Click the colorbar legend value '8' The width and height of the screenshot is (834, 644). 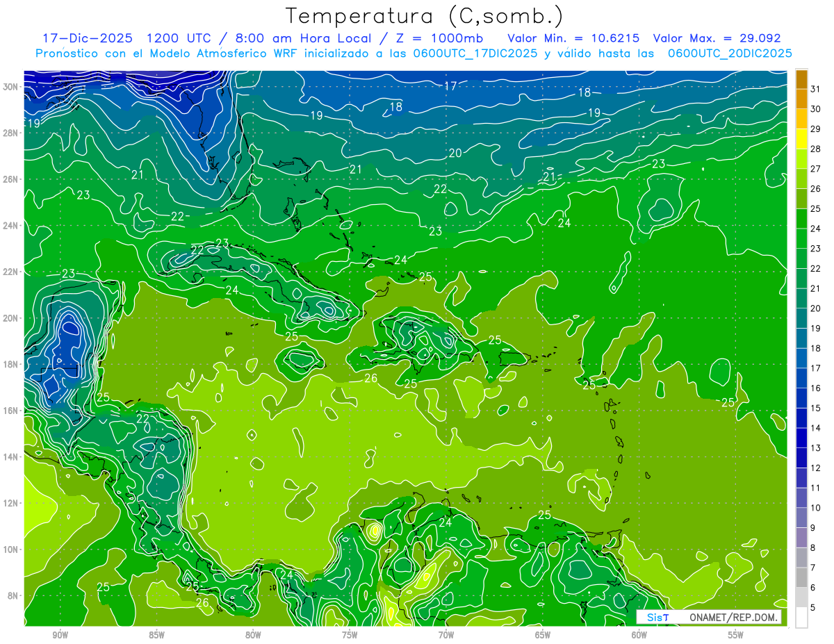point(814,547)
